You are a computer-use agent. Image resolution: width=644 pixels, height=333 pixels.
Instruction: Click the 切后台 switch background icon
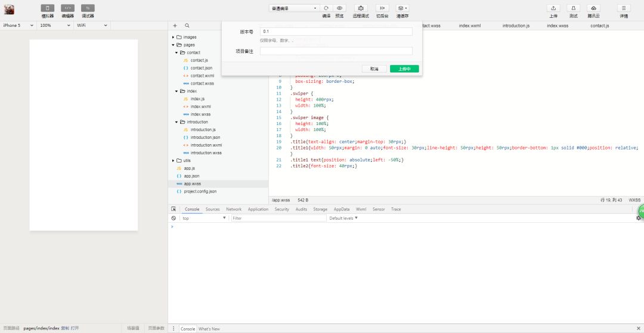[x=382, y=8]
